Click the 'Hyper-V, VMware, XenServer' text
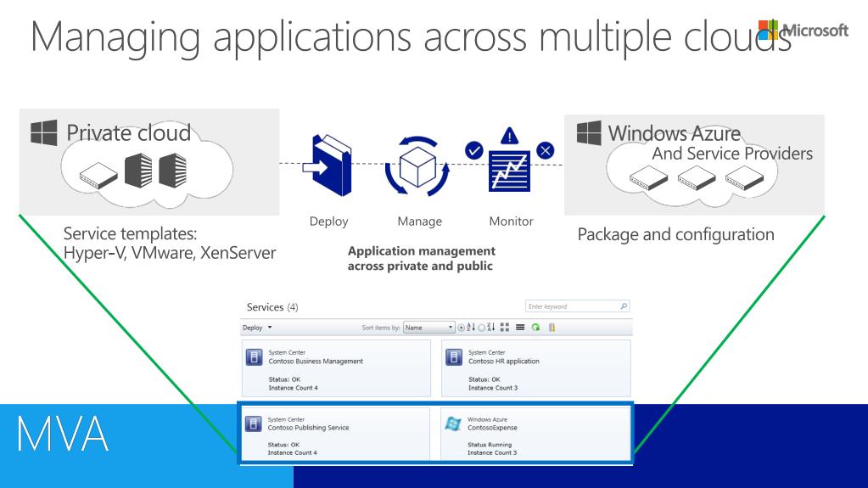868x488 pixels. coord(170,253)
